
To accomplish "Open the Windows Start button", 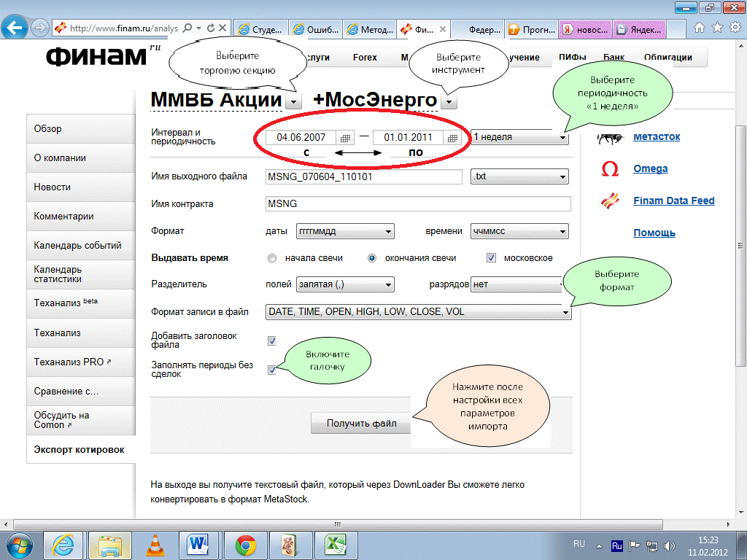I will coord(20,545).
